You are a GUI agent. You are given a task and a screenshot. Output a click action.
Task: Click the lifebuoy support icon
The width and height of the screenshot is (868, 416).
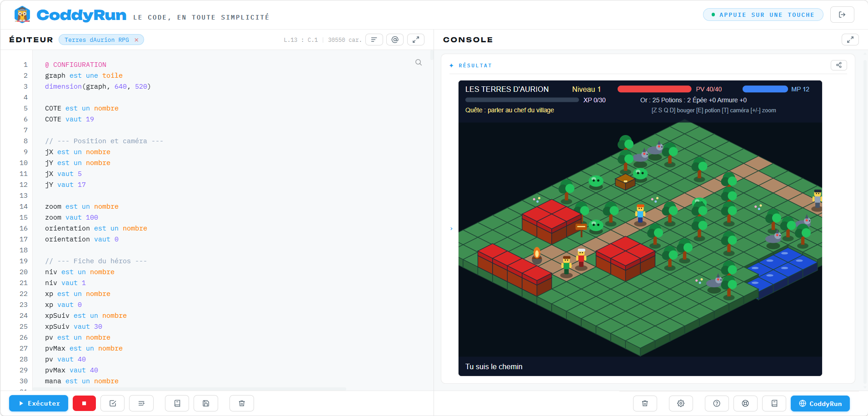[745, 403]
